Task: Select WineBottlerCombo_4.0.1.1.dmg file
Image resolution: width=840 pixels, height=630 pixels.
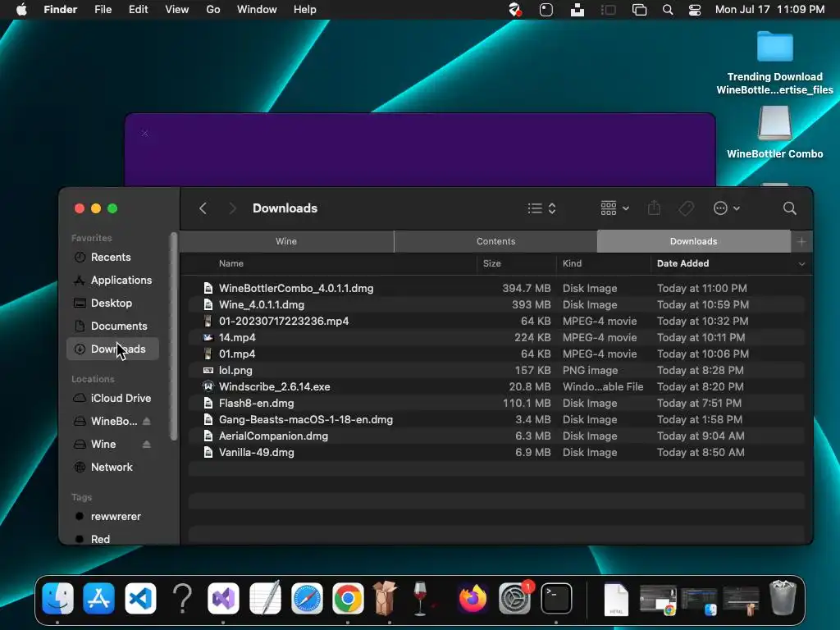Action: click(496, 288)
